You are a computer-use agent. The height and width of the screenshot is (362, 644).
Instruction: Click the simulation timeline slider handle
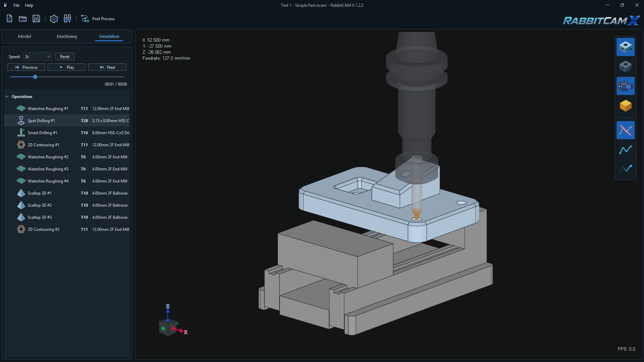(x=35, y=77)
